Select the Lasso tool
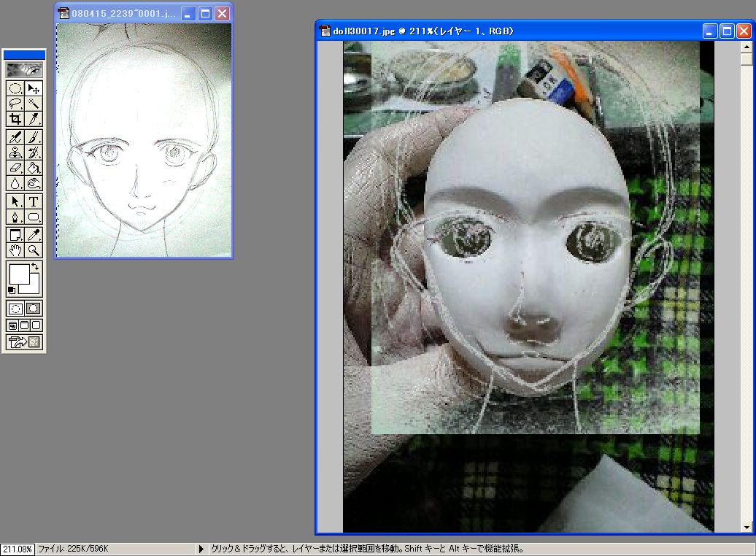The image size is (756, 556). pyautogui.click(x=15, y=104)
